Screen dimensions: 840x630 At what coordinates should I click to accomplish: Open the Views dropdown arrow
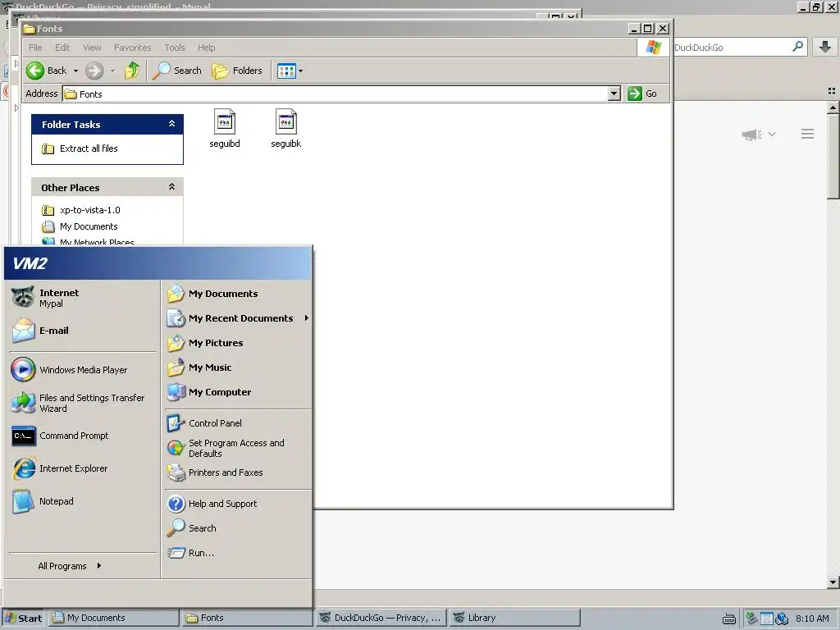point(300,71)
